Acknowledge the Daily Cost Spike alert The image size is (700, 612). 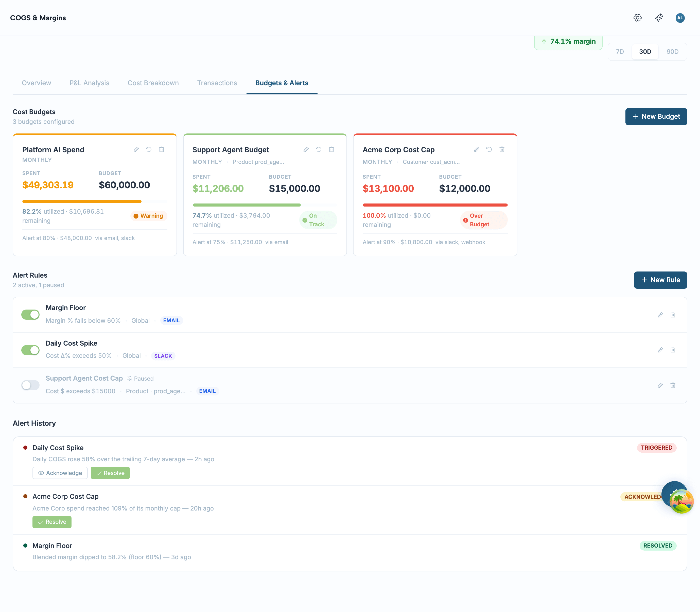tap(60, 473)
